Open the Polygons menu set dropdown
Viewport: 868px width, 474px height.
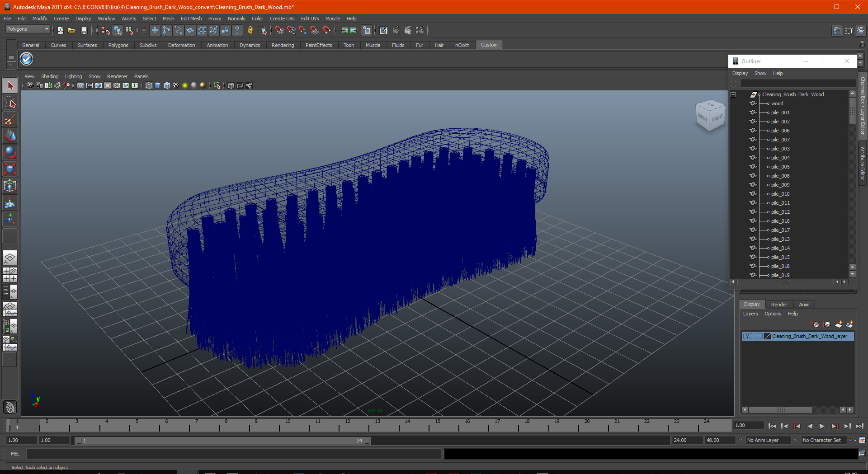(28, 29)
